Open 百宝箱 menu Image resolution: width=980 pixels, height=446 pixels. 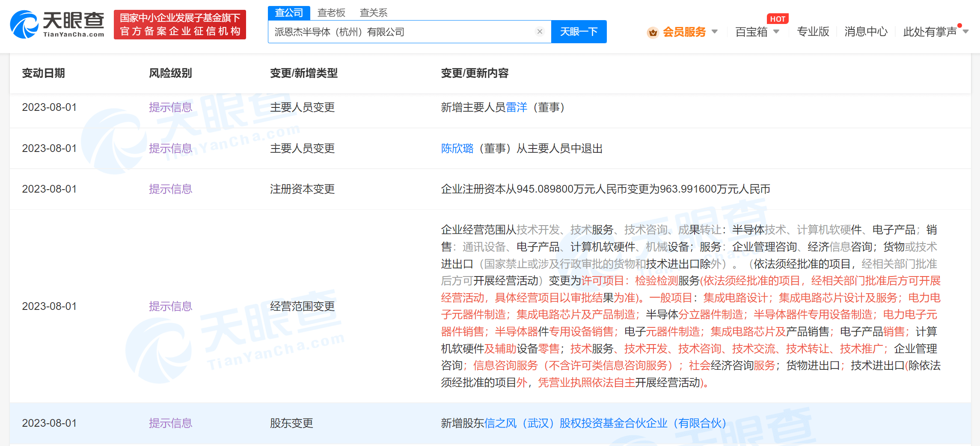click(x=751, y=32)
